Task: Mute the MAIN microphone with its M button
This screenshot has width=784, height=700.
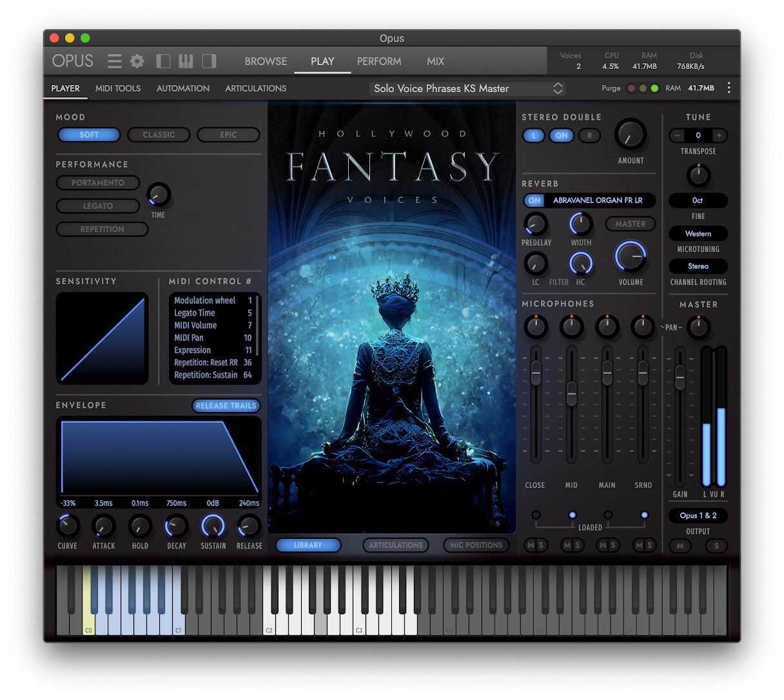Action: (603, 545)
